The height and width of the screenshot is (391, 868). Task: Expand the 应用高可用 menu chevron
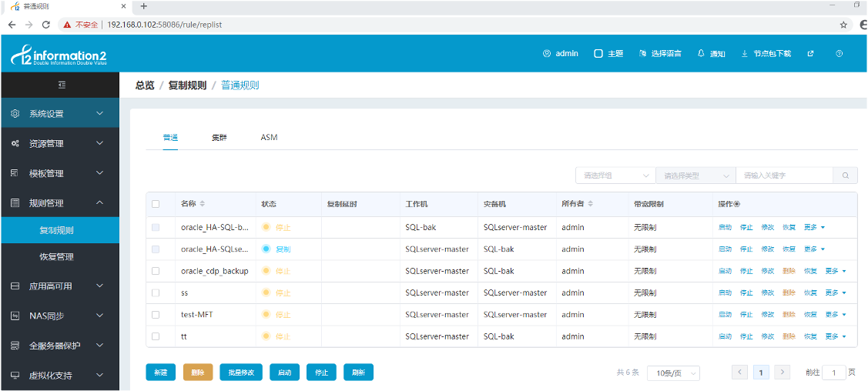click(x=99, y=286)
